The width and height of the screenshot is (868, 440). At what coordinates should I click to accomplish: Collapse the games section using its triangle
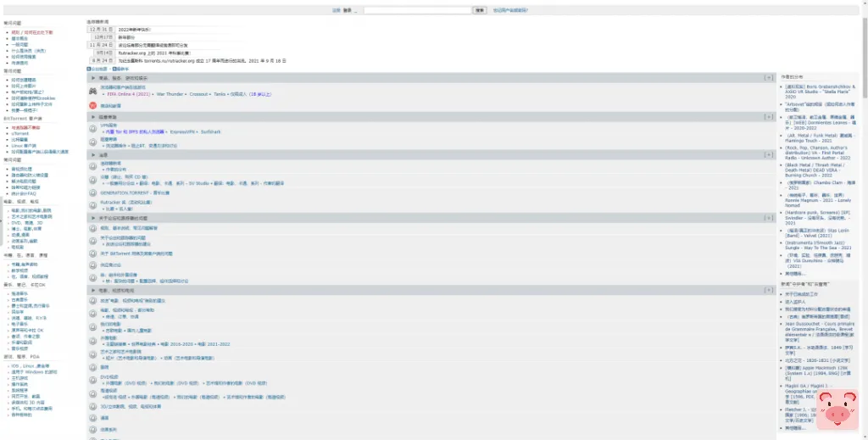click(x=93, y=79)
